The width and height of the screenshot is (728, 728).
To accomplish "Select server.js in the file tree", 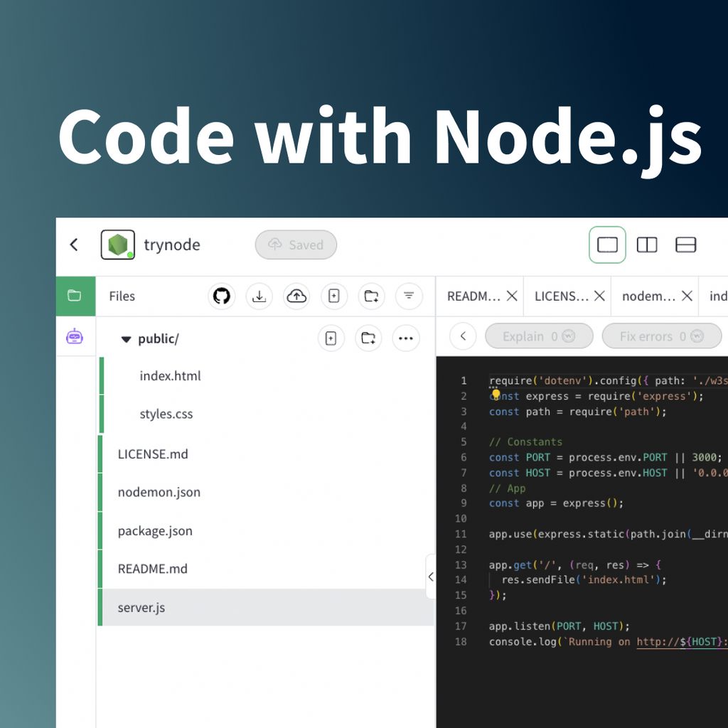I will point(140,607).
